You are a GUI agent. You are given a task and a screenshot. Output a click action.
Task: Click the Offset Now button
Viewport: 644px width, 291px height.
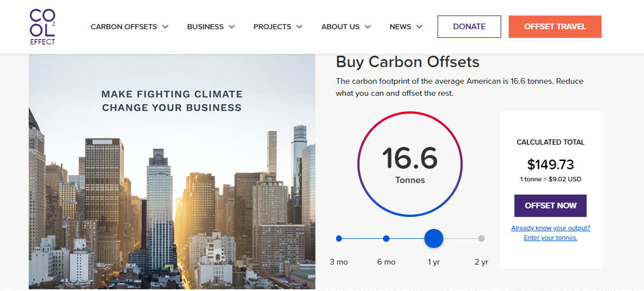[551, 205]
